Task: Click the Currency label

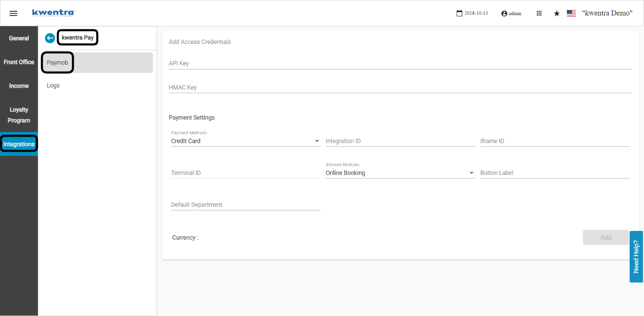Action: pos(185,238)
